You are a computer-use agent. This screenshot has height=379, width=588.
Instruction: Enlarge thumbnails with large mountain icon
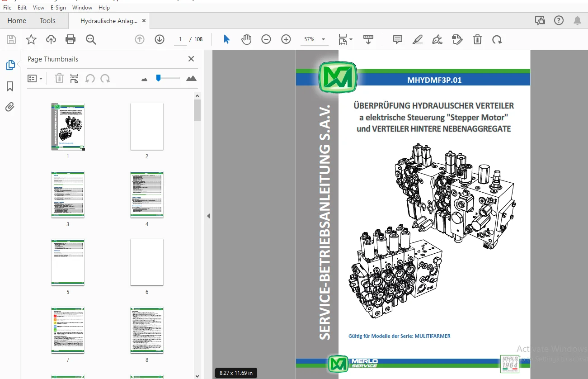pyautogui.click(x=192, y=79)
